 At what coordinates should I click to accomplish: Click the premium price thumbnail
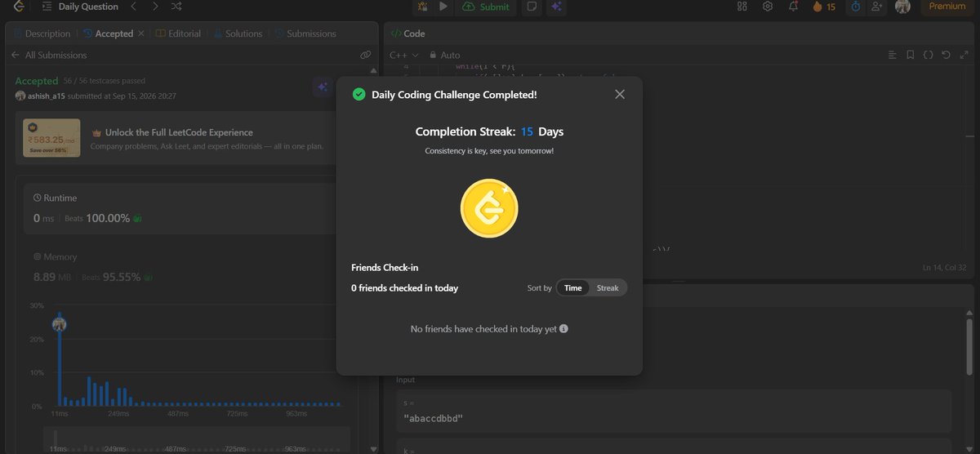point(51,137)
